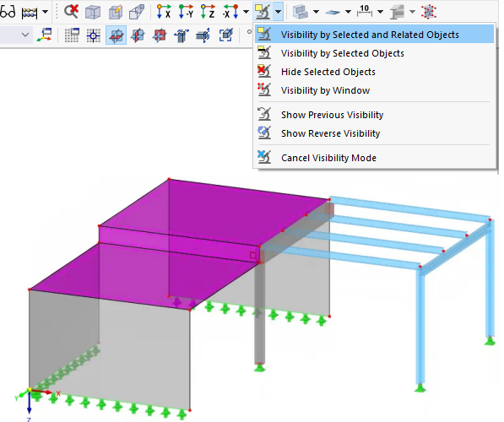Click the blue column top view icon
Viewport: 504px width, 422px height.
point(182,35)
